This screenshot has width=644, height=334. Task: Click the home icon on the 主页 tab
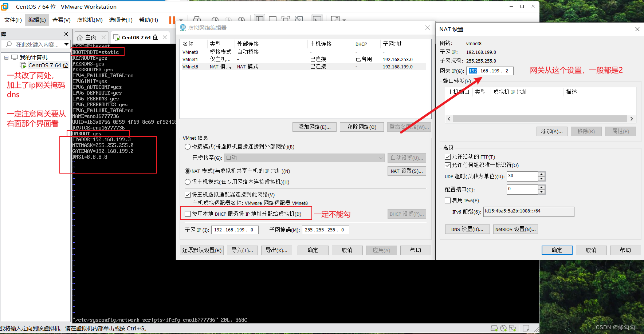coord(80,37)
